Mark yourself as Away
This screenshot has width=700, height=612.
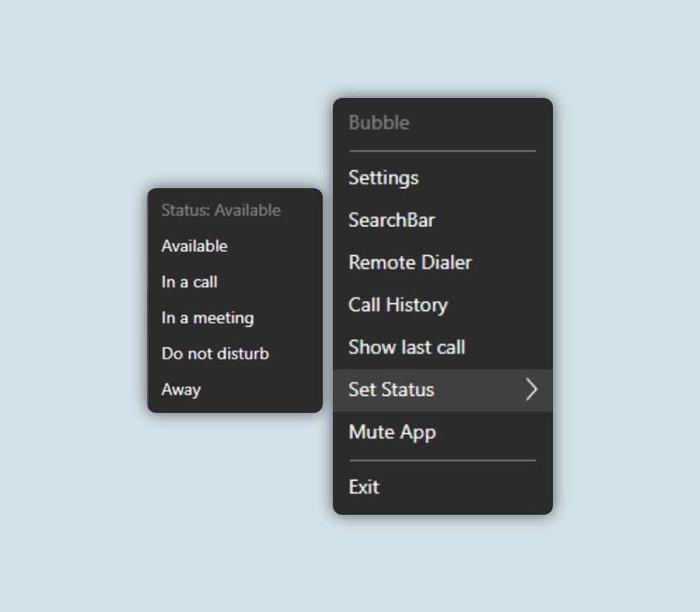181,390
